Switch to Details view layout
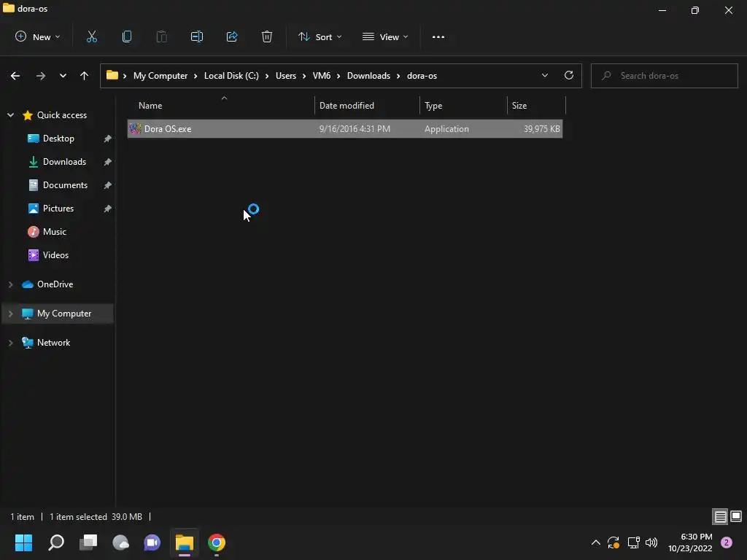The width and height of the screenshot is (747, 560). 720,517
